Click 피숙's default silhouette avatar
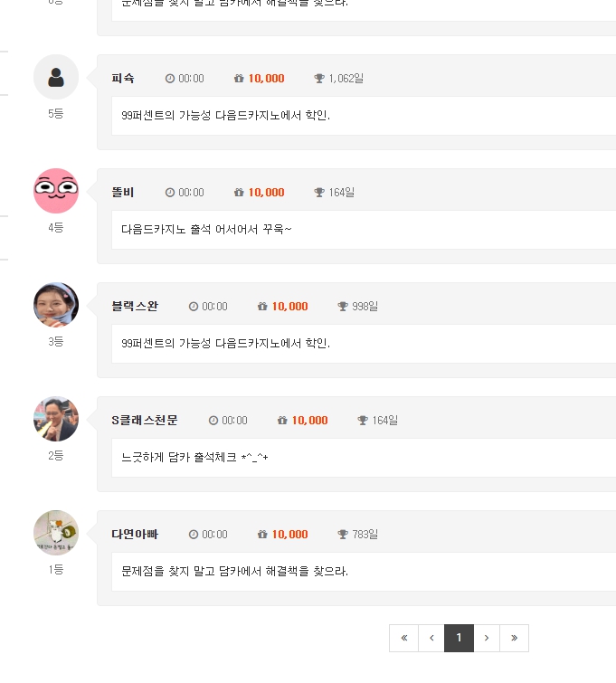Image resolution: width=616 pixels, height=683 pixels. point(56,77)
